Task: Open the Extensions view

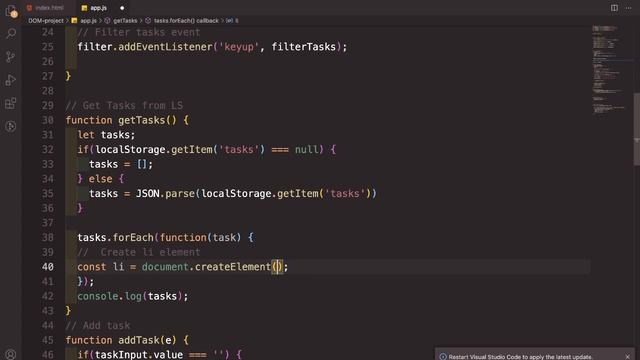Action: (x=11, y=103)
